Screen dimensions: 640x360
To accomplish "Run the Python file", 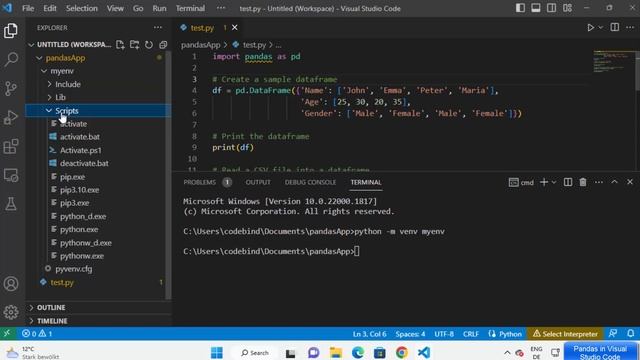I will [x=590, y=27].
